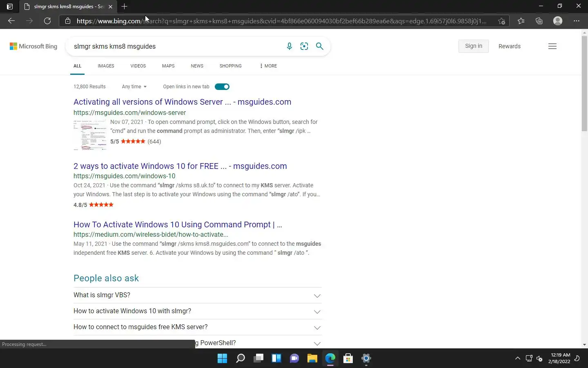Click the clock showing 12:19 AM
The image size is (588, 368).
coord(559,359)
